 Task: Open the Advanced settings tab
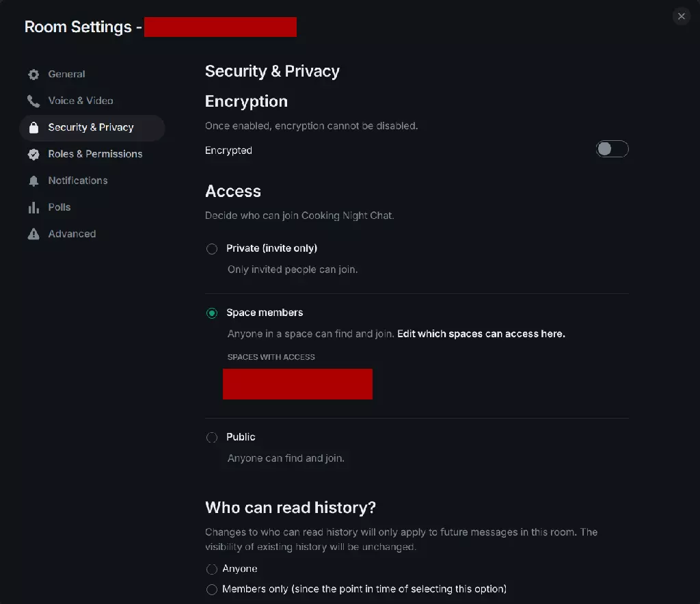coord(72,235)
